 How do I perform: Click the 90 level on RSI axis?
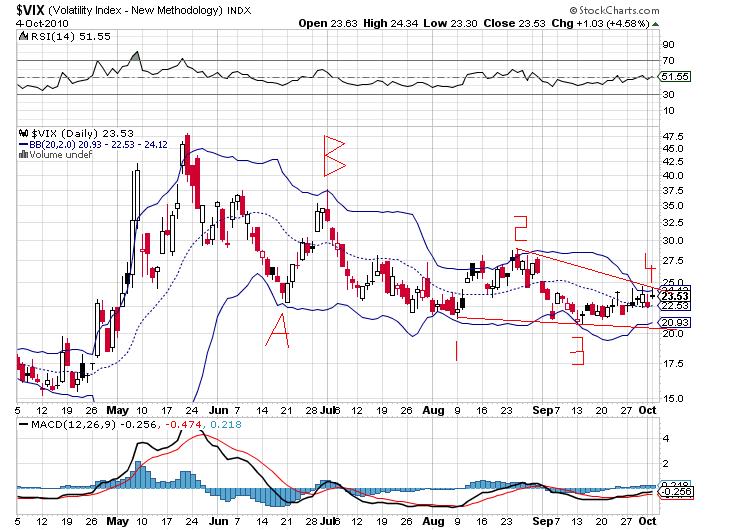pos(668,44)
